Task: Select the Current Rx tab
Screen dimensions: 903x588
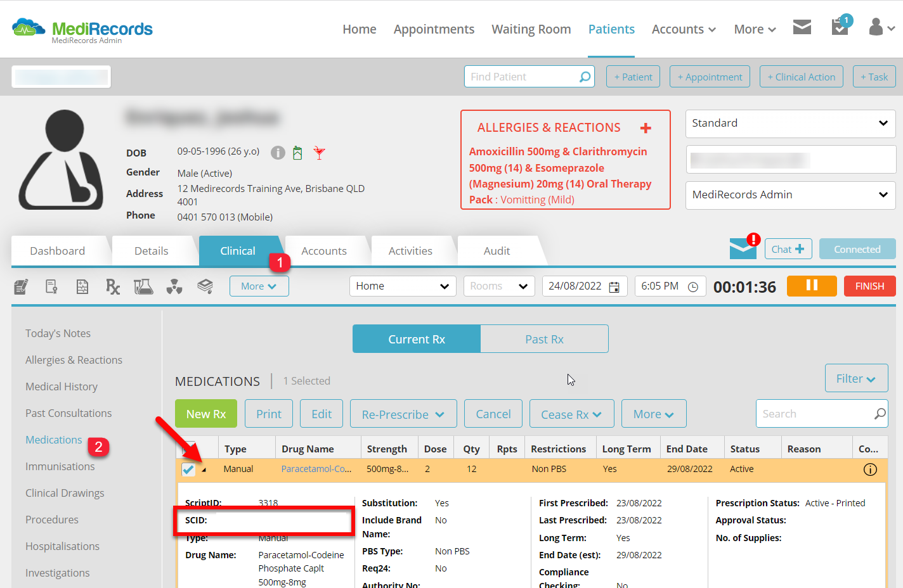Action: tap(417, 339)
